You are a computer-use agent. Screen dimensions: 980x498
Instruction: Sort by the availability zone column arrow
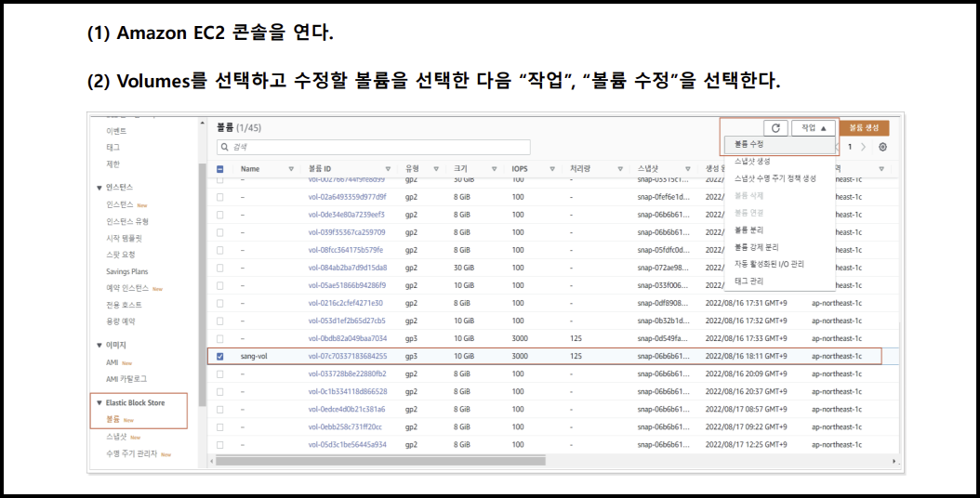click(x=881, y=169)
